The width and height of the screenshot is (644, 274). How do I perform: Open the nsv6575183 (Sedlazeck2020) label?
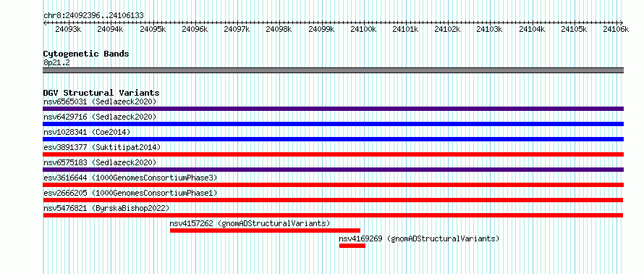[100, 162]
